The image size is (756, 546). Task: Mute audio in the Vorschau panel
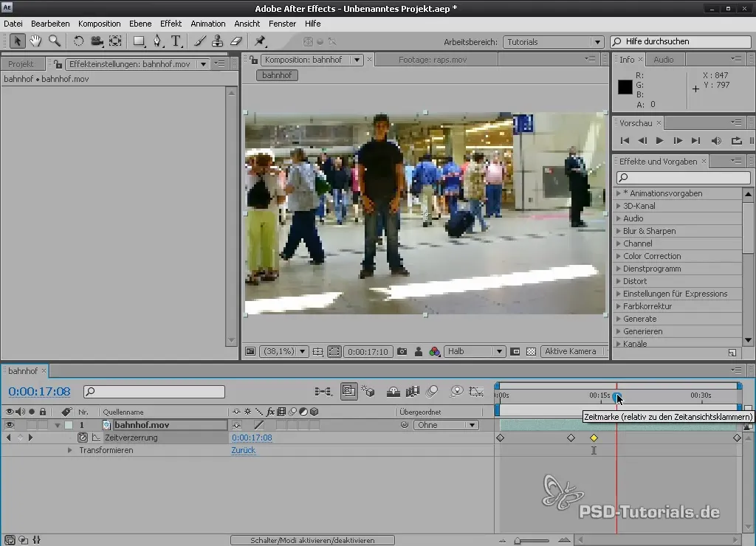point(716,141)
